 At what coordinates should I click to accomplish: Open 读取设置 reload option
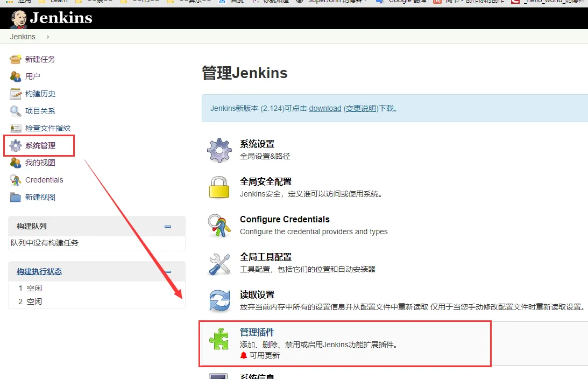(x=257, y=295)
